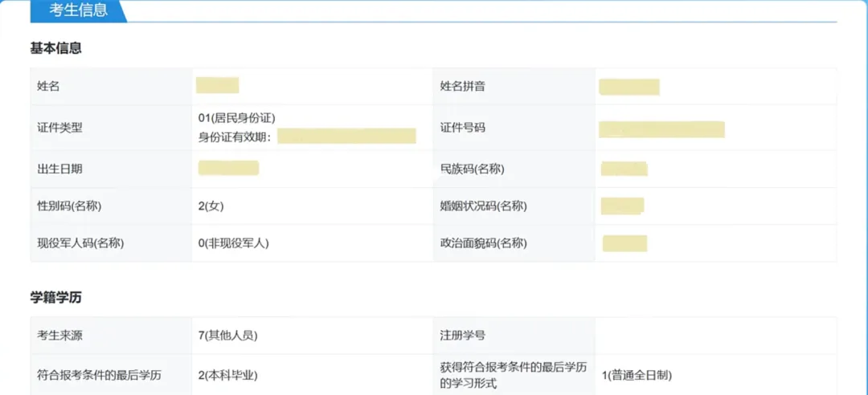Click the 身份证有效期 label text

pos(235,137)
